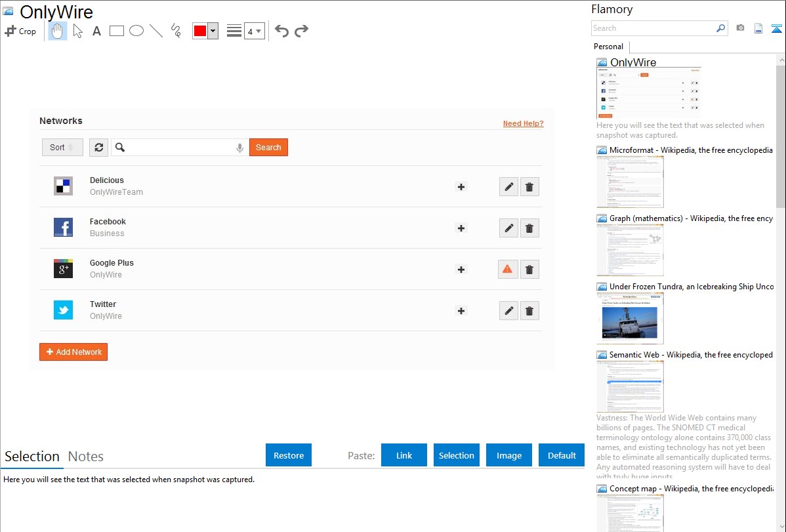
Task: Redo the last annotation
Action: point(301,31)
